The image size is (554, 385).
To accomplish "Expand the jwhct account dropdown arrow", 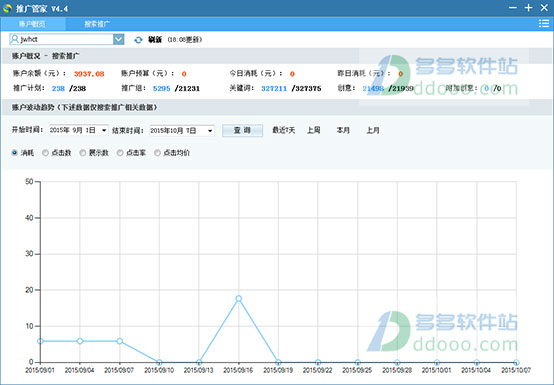I will (119, 39).
